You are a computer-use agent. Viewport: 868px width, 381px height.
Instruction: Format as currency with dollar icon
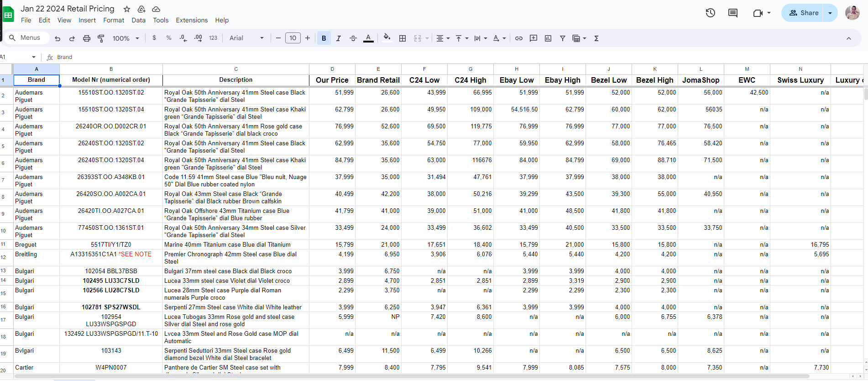point(154,38)
